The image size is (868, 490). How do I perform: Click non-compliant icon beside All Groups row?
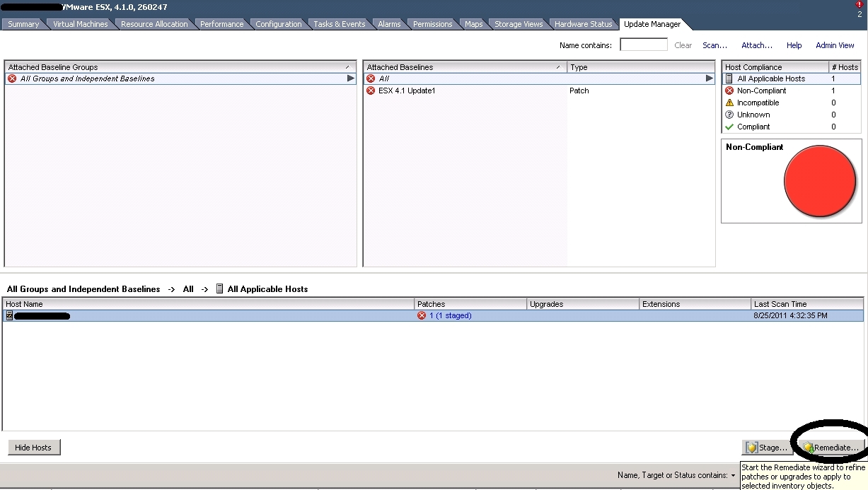point(12,78)
